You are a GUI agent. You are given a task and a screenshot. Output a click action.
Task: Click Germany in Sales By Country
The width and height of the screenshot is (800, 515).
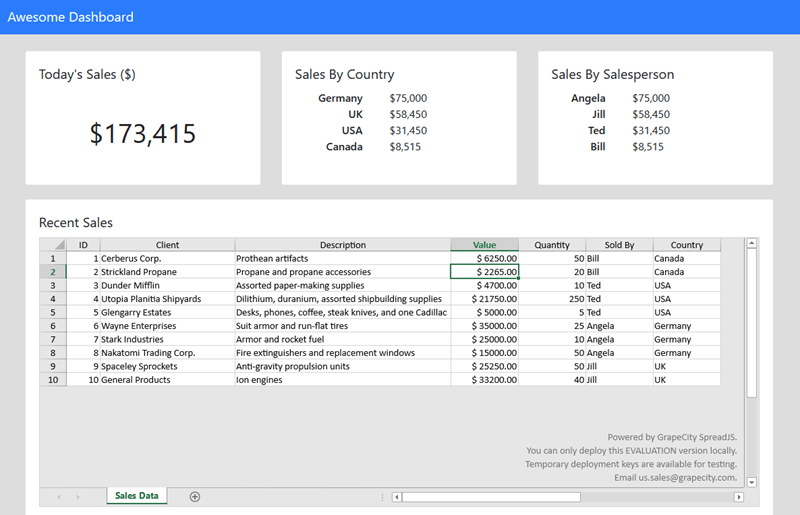point(340,98)
